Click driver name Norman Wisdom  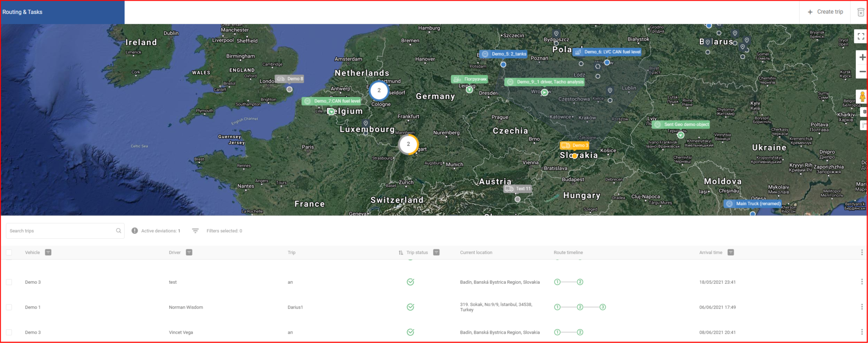click(x=186, y=307)
